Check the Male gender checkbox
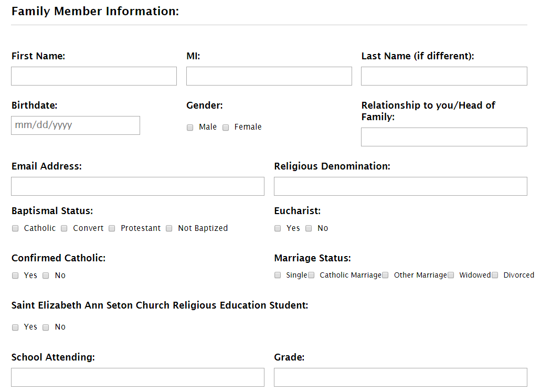Viewport: 541px width, 392px height. point(190,128)
